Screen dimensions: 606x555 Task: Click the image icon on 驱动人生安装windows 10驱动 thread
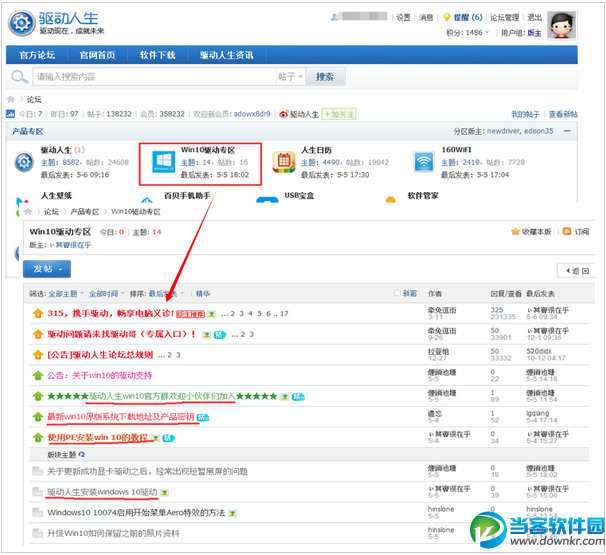pos(165,493)
